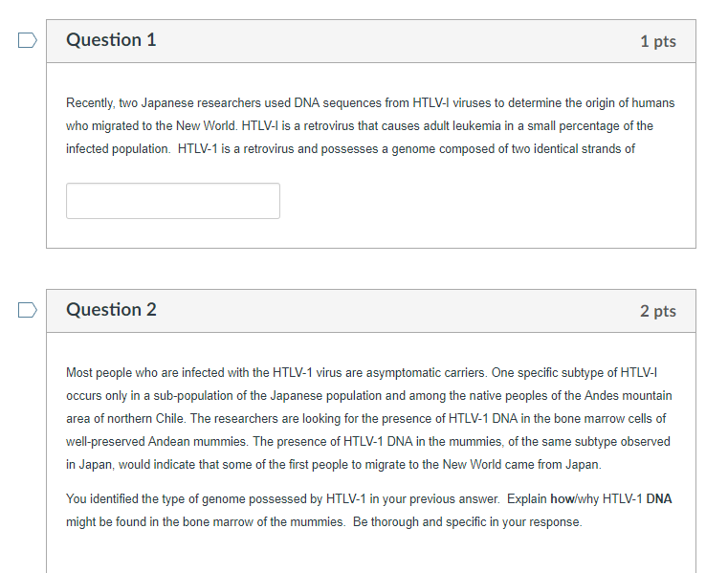Click the Question 1 heading
This screenshot has width=728, height=573.
tap(111, 40)
